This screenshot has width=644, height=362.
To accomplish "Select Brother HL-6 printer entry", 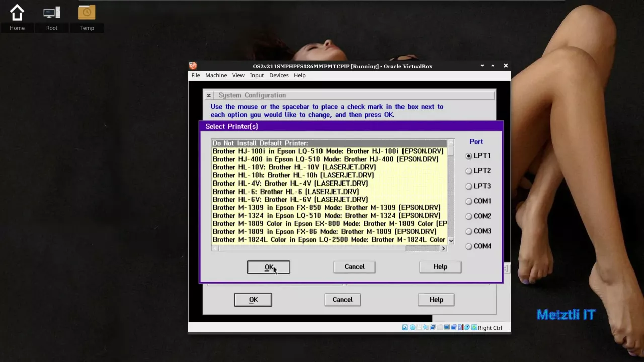I will tap(329, 192).
